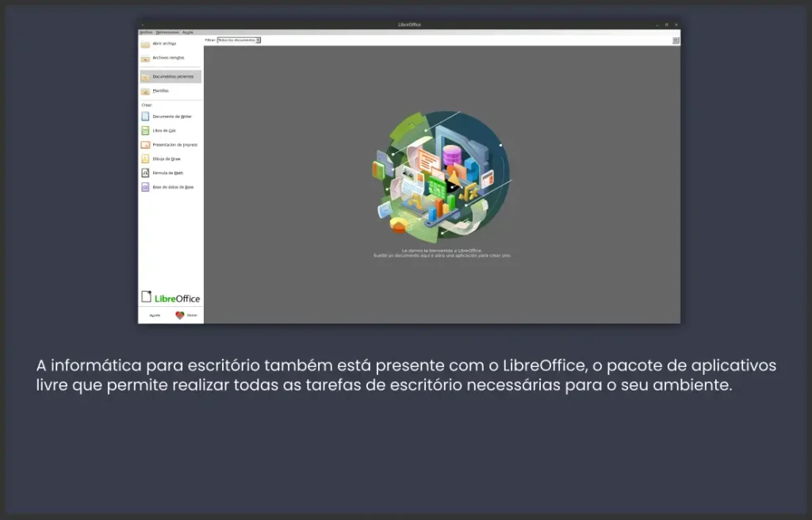Open the Plantillas section
This screenshot has height=520, width=812.
coord(170,91)
